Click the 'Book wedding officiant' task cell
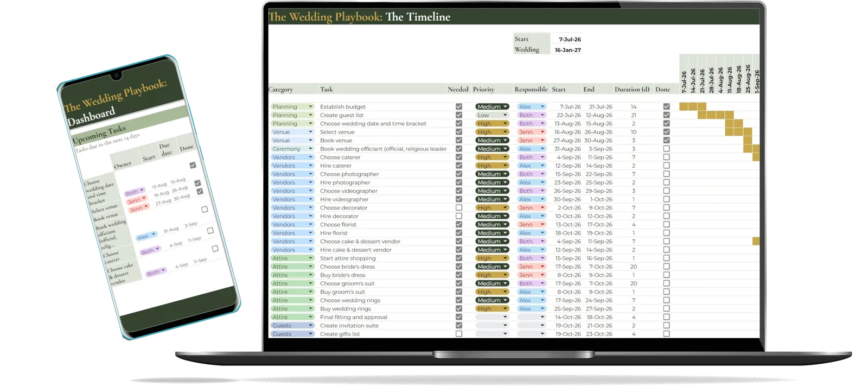The height and width of the screenshot is (386, 868). (383, 149)
